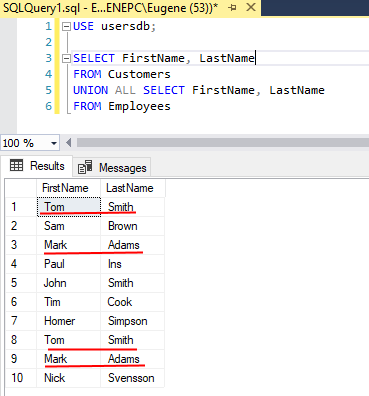Click the Mark cell in row 9
Viewport: 369px width, 396px height.
point(69,359)
